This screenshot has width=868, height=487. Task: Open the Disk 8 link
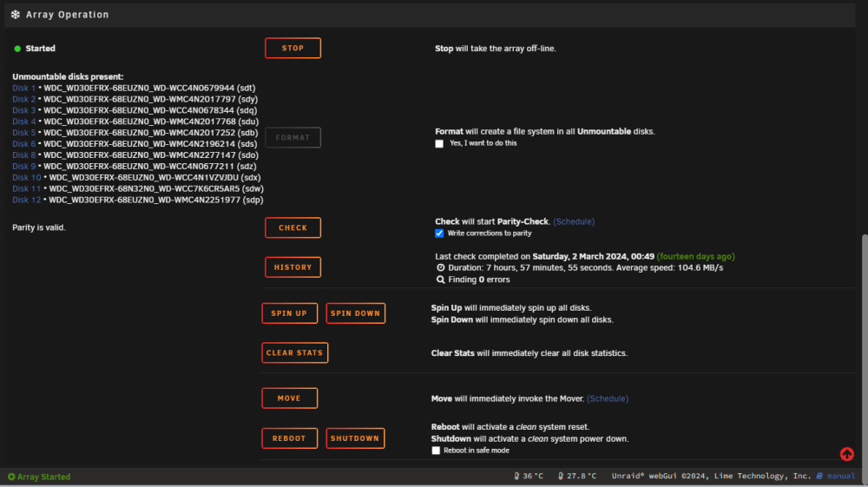click(x=23, y=155)
